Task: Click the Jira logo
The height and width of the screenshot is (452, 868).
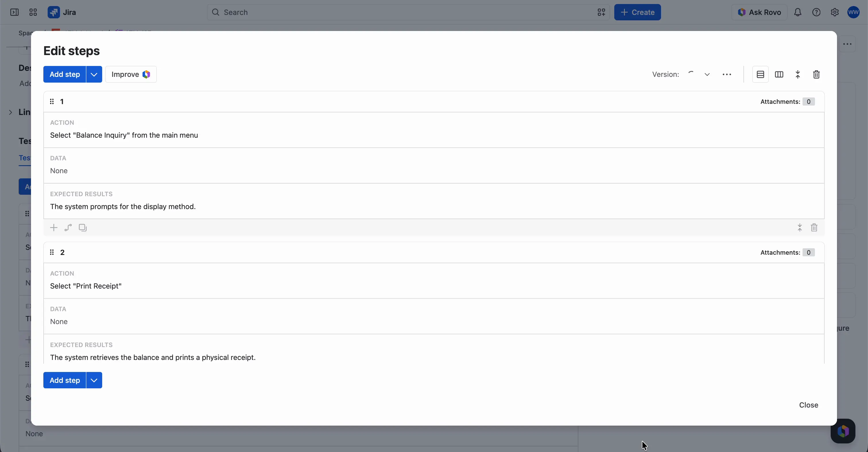Action: click(x=62, y=12)
